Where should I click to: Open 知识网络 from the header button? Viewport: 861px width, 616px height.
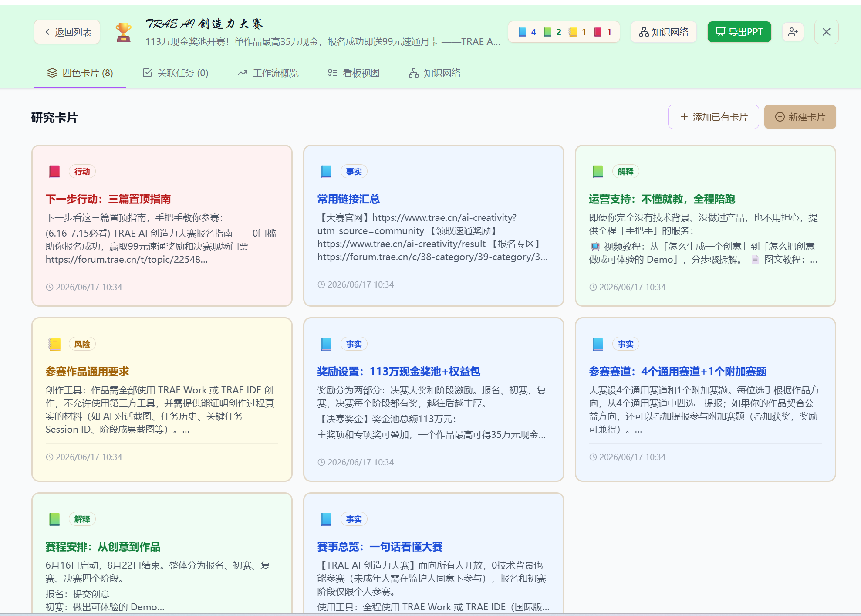click(664, 32)
